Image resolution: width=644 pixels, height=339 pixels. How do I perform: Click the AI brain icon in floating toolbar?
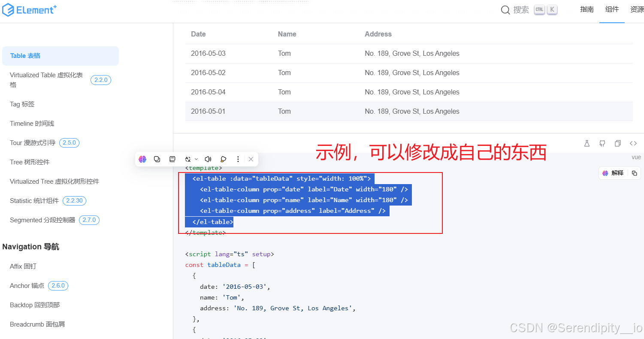pos(143,159)
